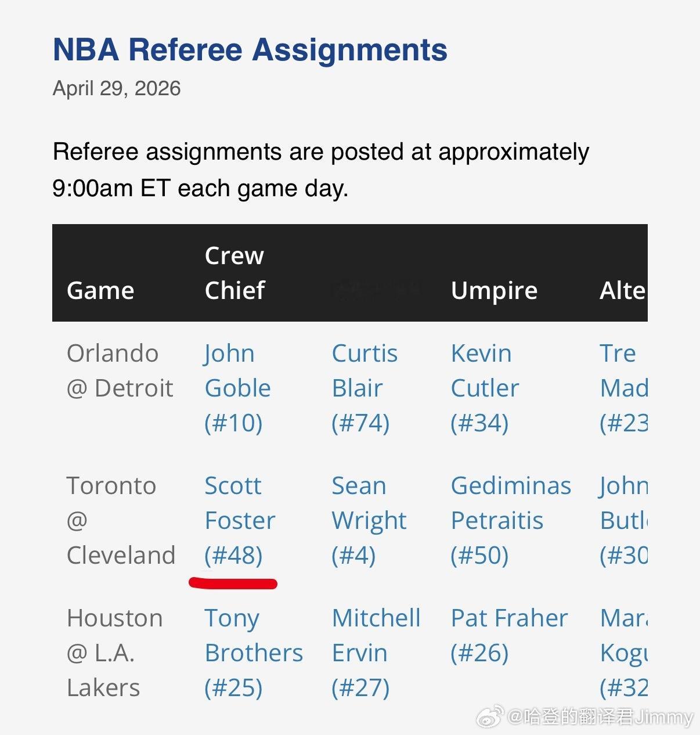700x735 pixels.
Task: Click the Weibo logo watermark icon
Action: (490, 717)
